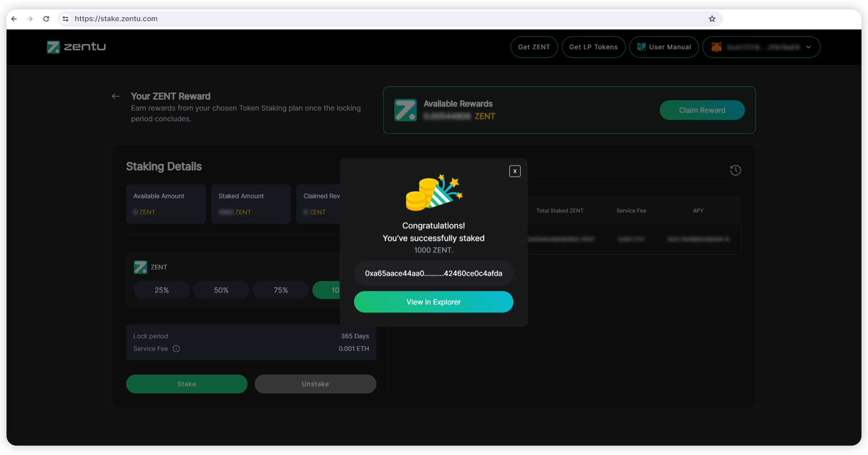Image resolution: width=868 pixels, height=455 pixels.
Task: Click the browser reload icon
Action: pyautogui.click(x=46, y=19)
